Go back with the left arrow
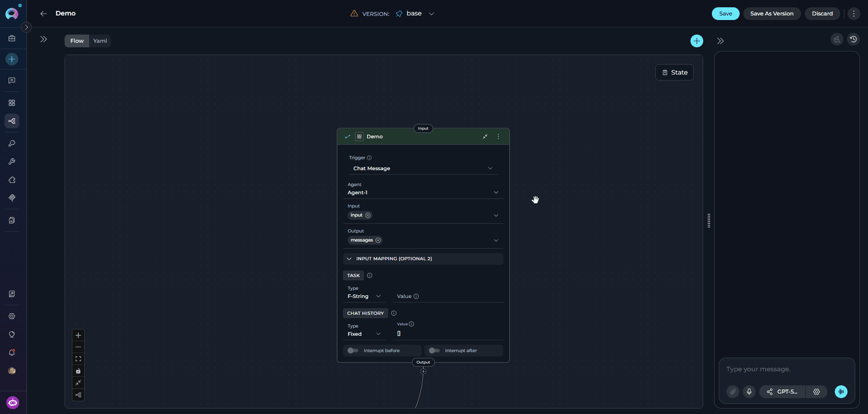The height and width of the screenshot is (414, 868). tap(44, 14)
